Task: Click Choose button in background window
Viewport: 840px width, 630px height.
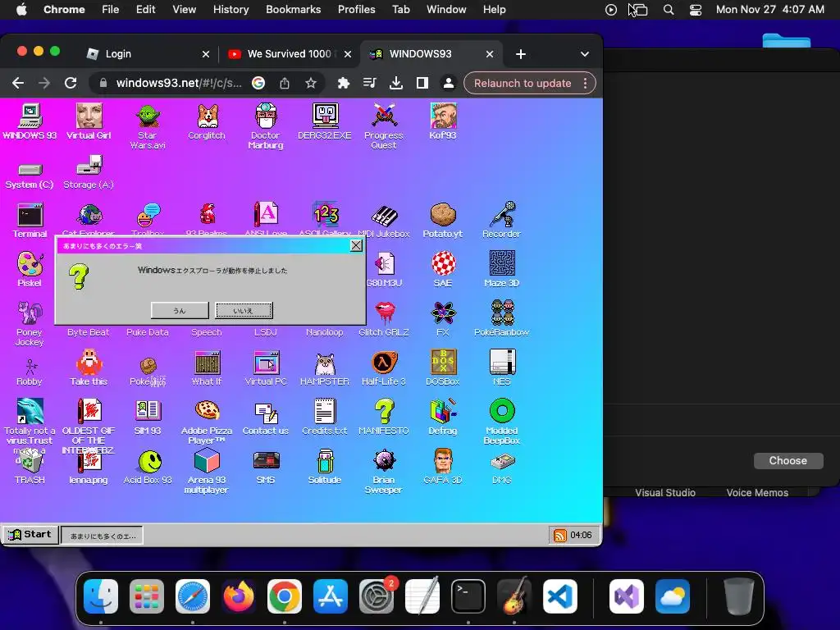Action: pos(788,461)
